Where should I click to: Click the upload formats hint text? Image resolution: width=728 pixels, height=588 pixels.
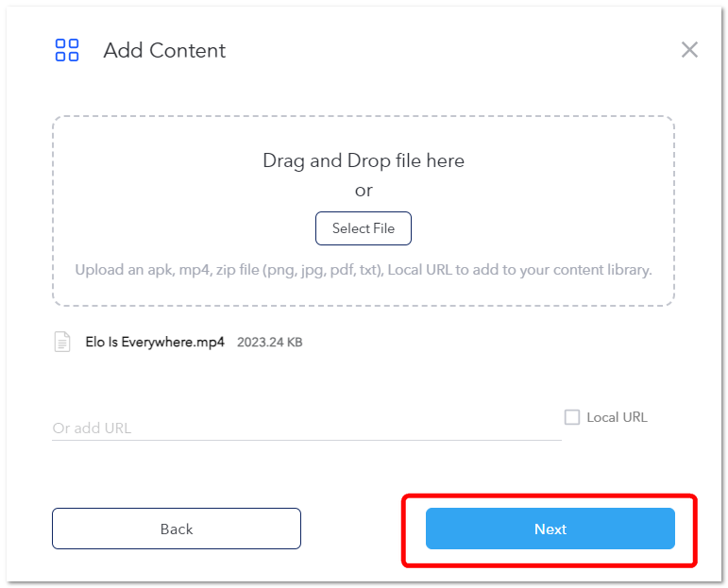pyautogui.click(x=364, y=270)
